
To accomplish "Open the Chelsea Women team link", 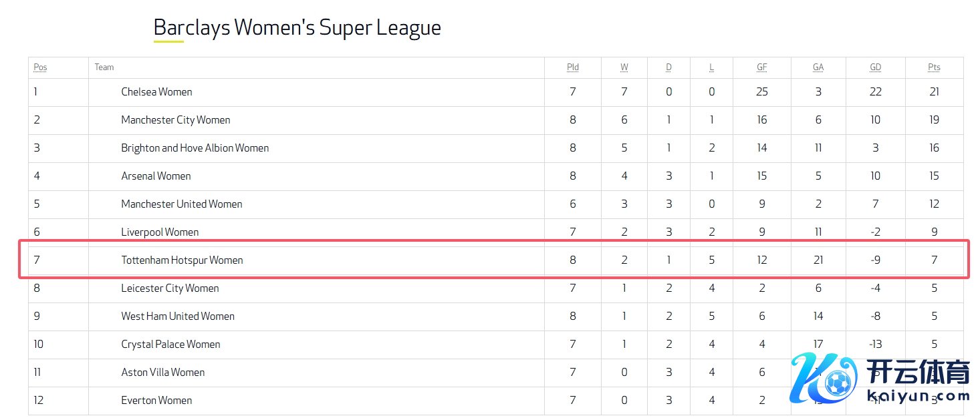I will click(x=156, y=92).
